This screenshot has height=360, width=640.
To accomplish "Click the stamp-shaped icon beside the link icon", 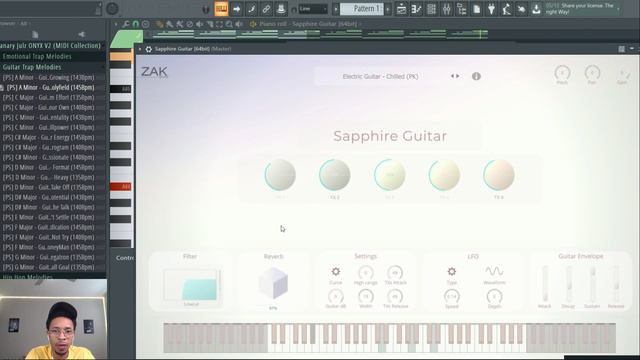I will (x=281, y=9).
